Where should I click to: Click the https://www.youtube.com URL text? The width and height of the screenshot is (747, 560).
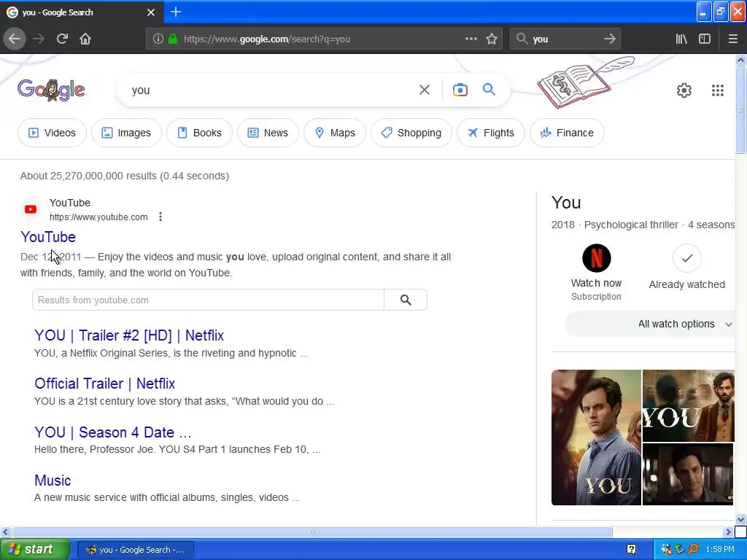pyautogui.click(x=98, y=217)
